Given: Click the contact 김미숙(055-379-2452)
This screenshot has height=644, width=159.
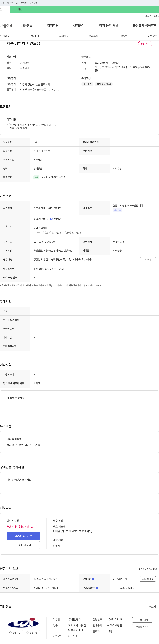Looking at the screenshot, I should pos(46,588).
